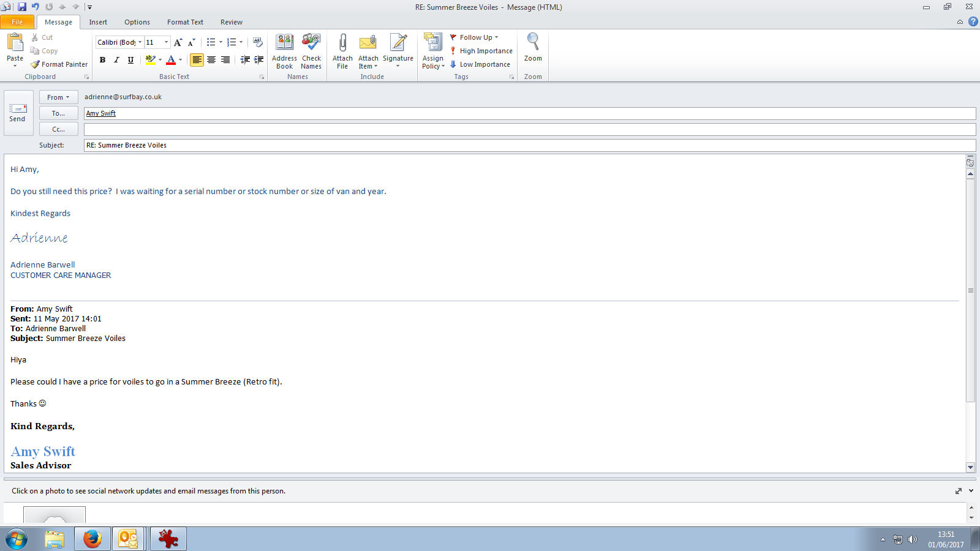Minimize the ribbon with the caret icon
This screenshot has width=980, height=551.
pos(960,22)
